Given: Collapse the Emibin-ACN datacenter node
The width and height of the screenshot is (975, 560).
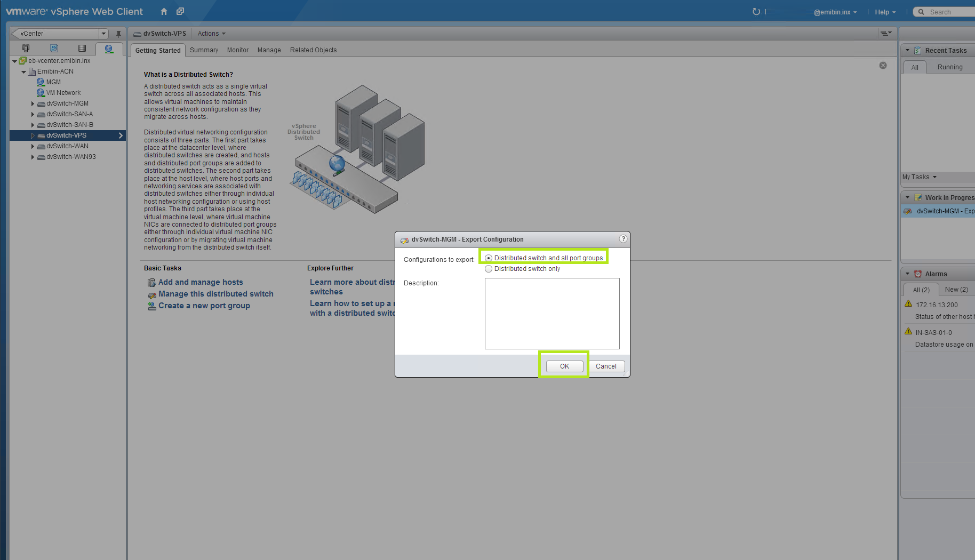Looking at the screenshot, I should point(23,72).
